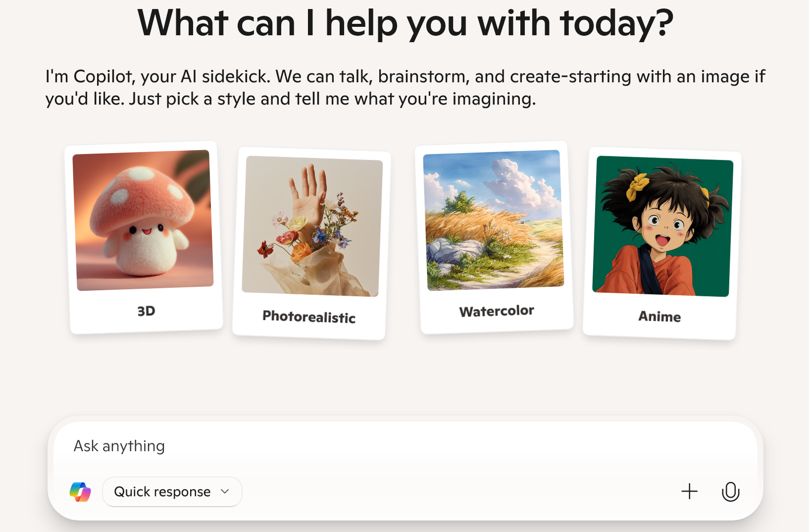The height and width of the screenshot is (532, 809).
Task: Select the 3D style card label
Action: [146, 311]
